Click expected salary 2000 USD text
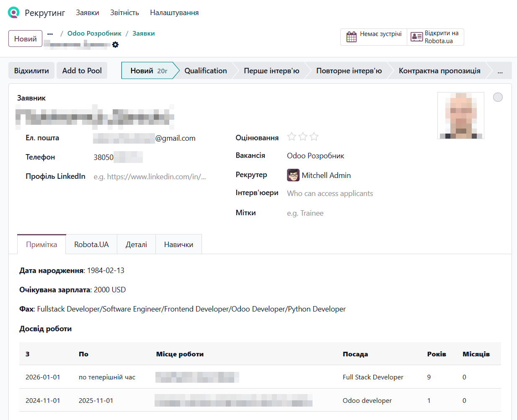 point(110,290)
